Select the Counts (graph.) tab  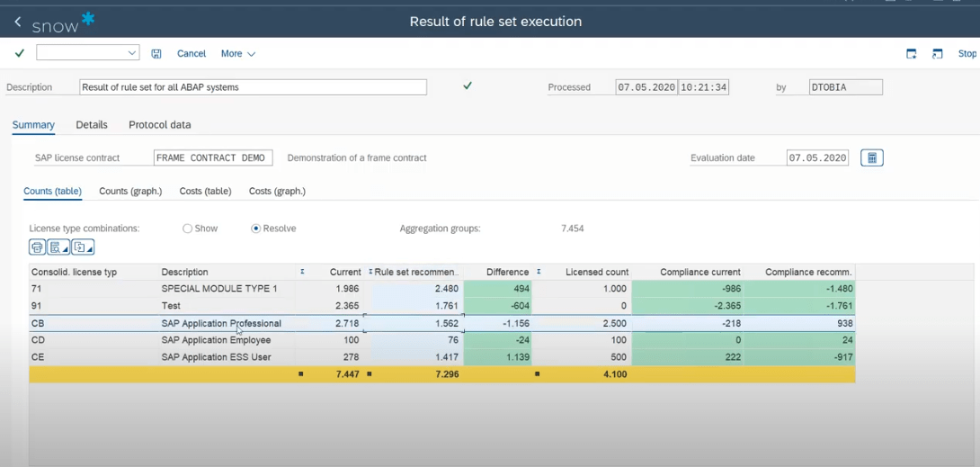pyautogui.click(x=130, y=192)
